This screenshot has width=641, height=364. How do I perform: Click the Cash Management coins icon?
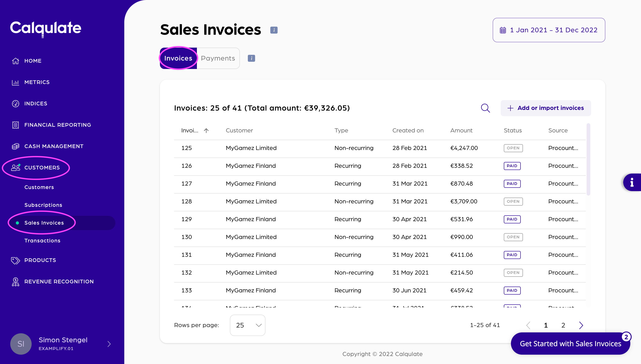tap(16, 146)
